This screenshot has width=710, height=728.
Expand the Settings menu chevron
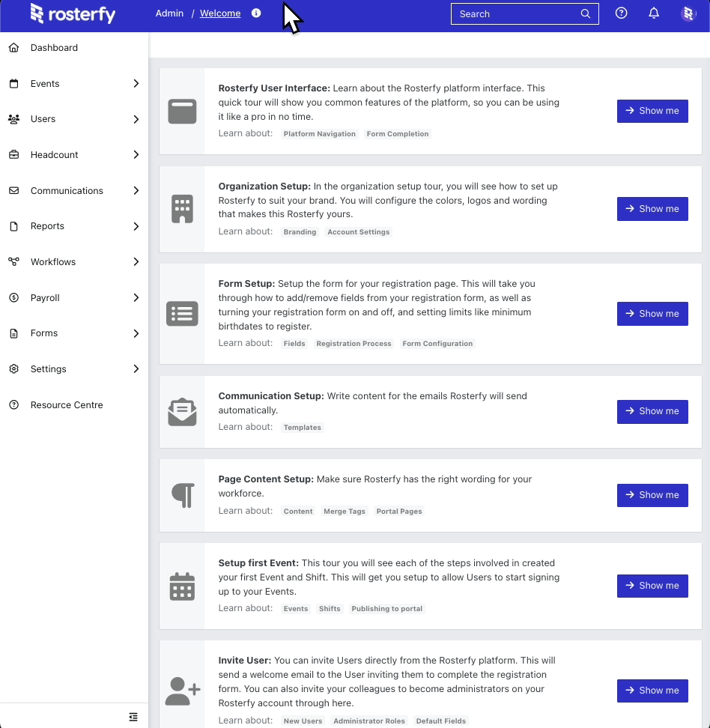point(136,368)
